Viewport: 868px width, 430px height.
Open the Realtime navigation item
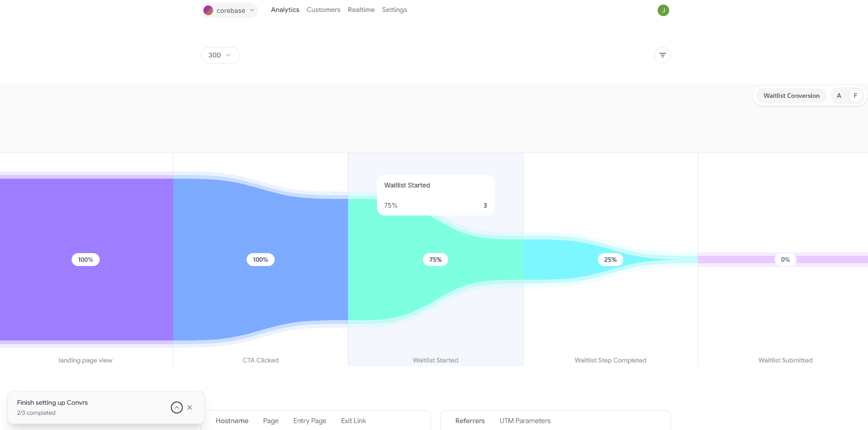click(x=361, y=10)
